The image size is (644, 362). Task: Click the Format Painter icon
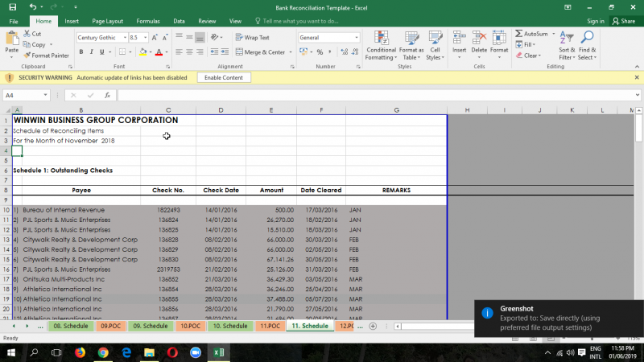27,56
